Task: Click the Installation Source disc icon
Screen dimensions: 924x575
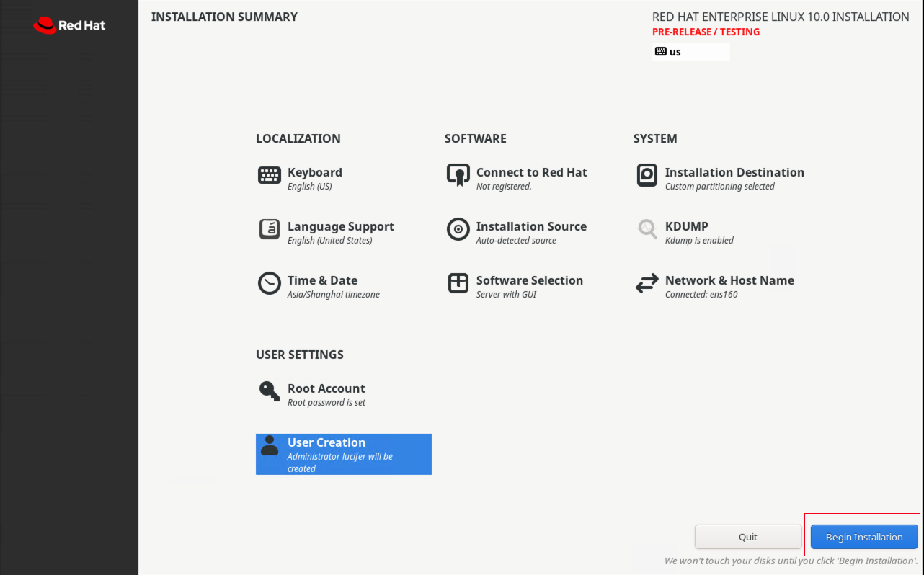Action: click(458, 229)
